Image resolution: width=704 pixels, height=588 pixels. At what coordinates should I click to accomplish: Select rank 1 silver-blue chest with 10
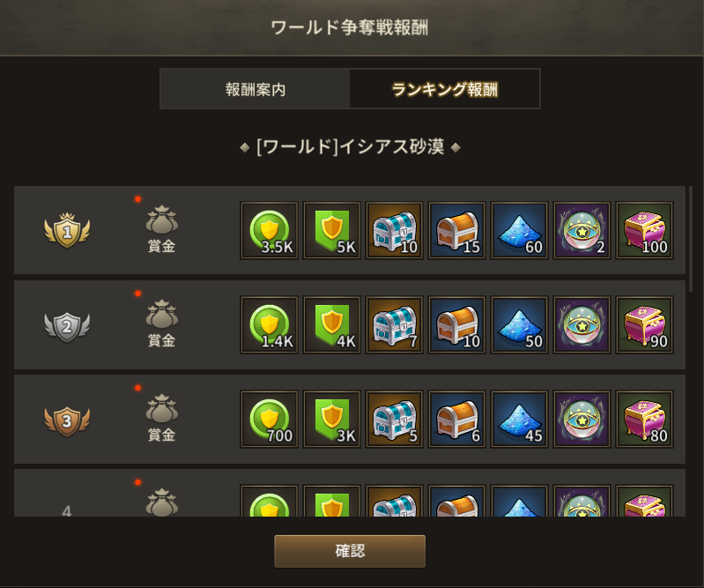click(x=394, y=230)
